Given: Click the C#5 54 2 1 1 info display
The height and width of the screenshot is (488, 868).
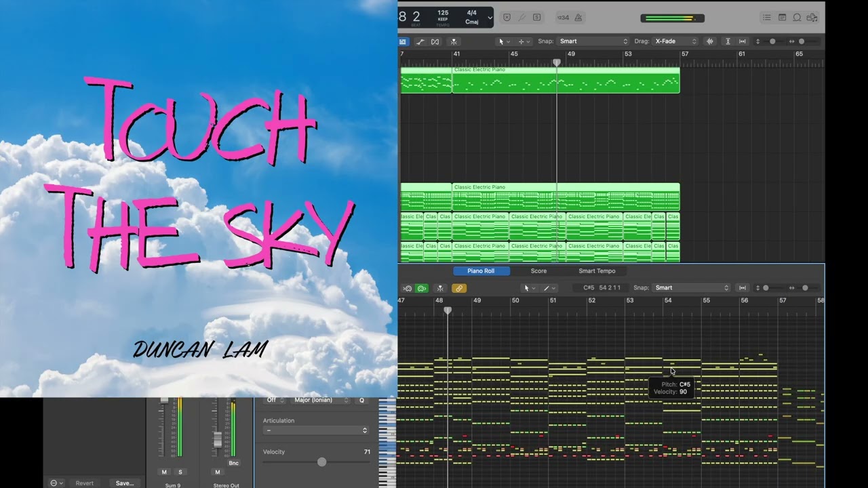Looking at the screenshot, I should coord(602,288).
